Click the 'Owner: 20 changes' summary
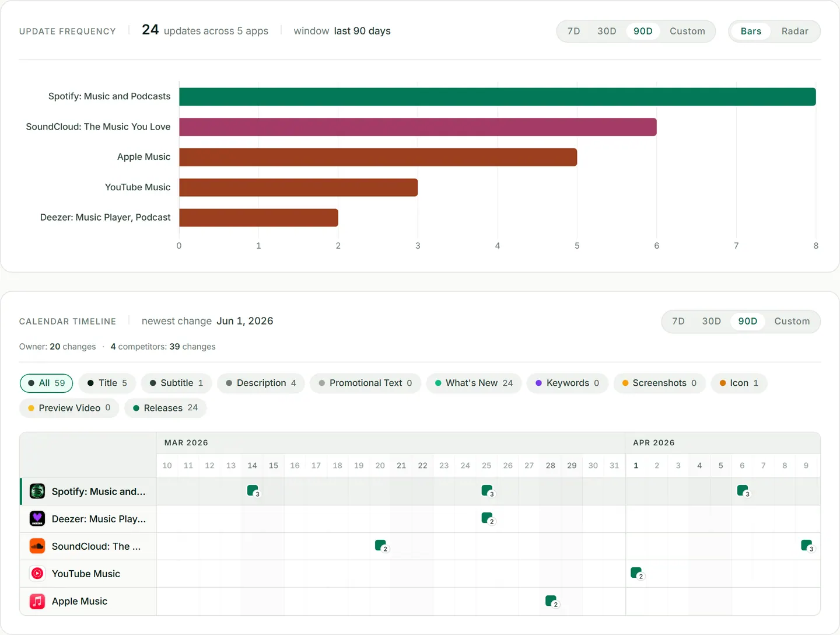This screenshot has height=635, width=840. point(57,347)
